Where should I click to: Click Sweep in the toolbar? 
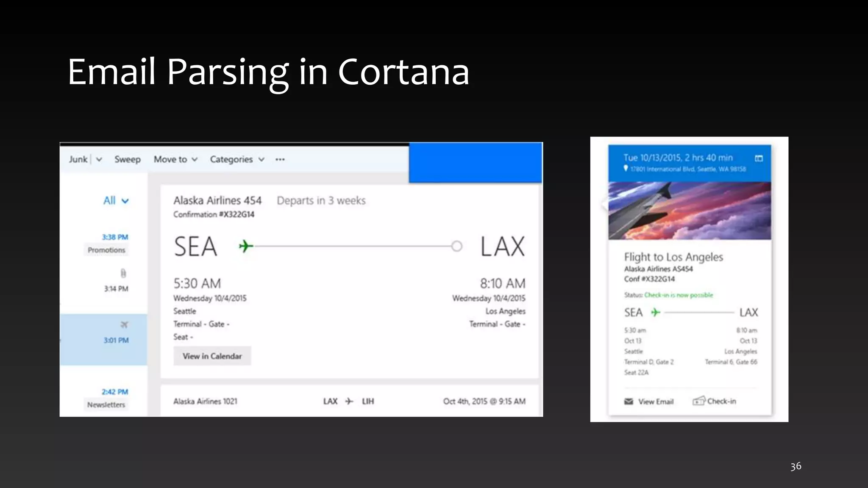pos(128,160)
